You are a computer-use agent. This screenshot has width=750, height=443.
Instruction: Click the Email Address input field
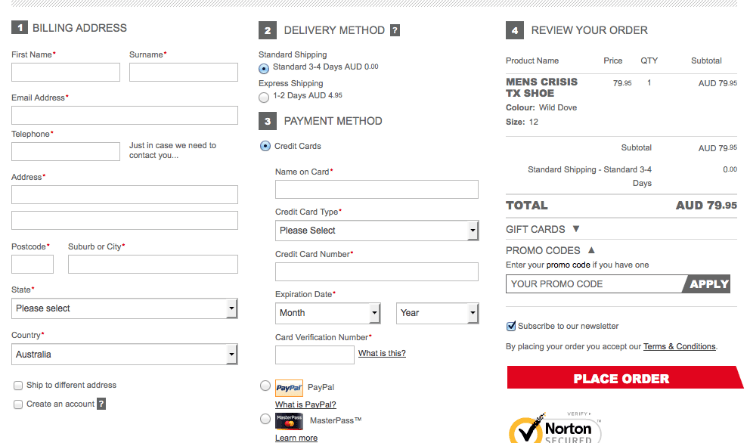pos(124,115)
